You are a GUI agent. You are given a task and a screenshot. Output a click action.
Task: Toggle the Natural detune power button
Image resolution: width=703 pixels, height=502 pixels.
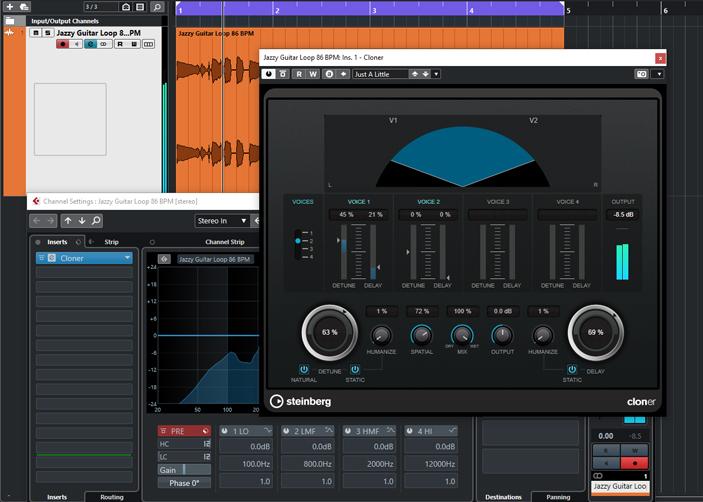304,369
